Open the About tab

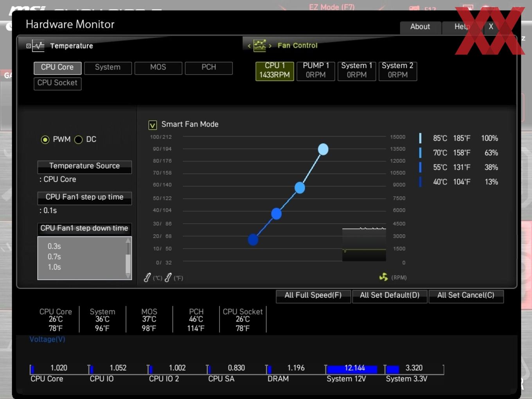click(x=420, y=27)
